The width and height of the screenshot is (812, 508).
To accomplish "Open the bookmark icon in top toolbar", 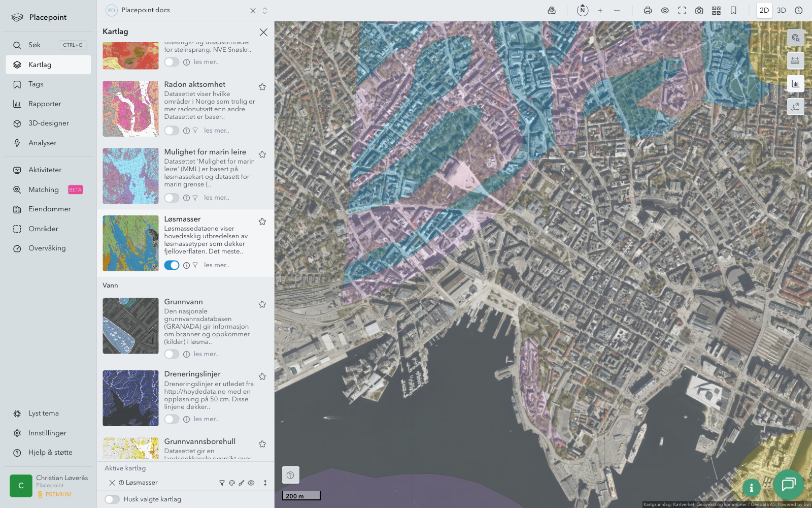I will point(733,10).
